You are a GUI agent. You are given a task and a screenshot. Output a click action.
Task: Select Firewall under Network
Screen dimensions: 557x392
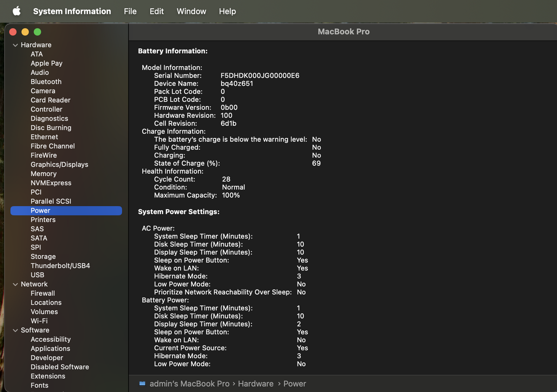click(43, 293)
